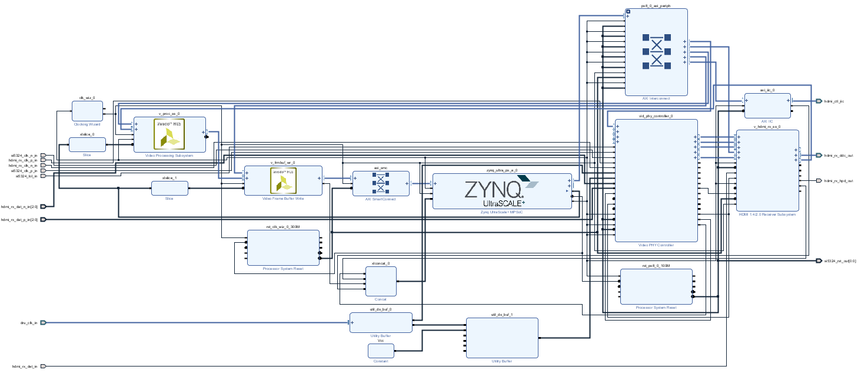Select the clk_wiz_0 Clocking Wizard block
Viewport: 868px width, 373px height.
pos(87,111)
